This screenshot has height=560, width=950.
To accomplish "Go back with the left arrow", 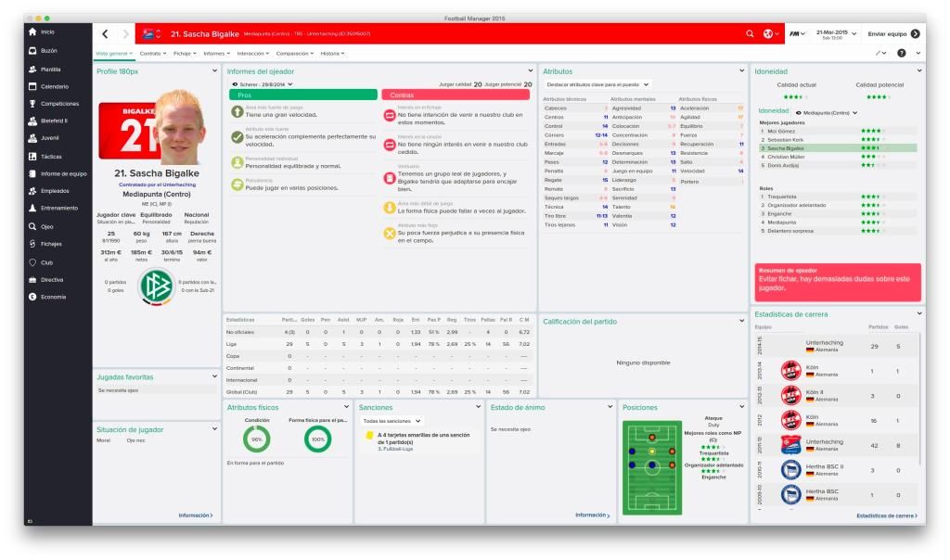I will pyautogui.click(x=105, y=34).
